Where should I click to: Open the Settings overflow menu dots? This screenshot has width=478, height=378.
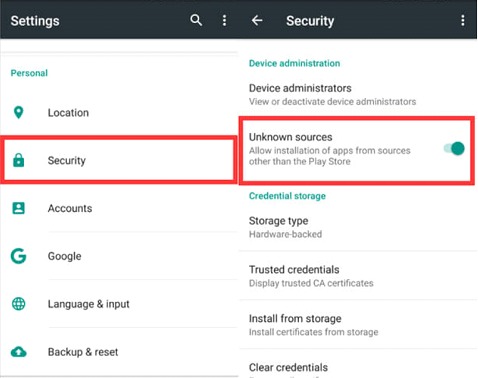pos(224,20)
